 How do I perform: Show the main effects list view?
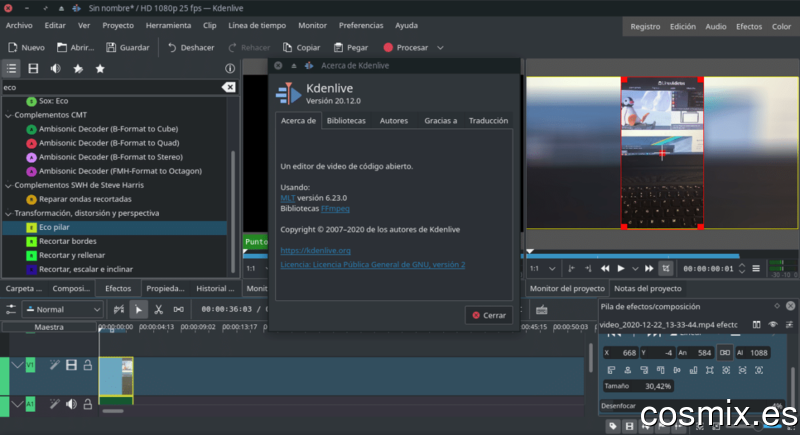click(11, 68)
